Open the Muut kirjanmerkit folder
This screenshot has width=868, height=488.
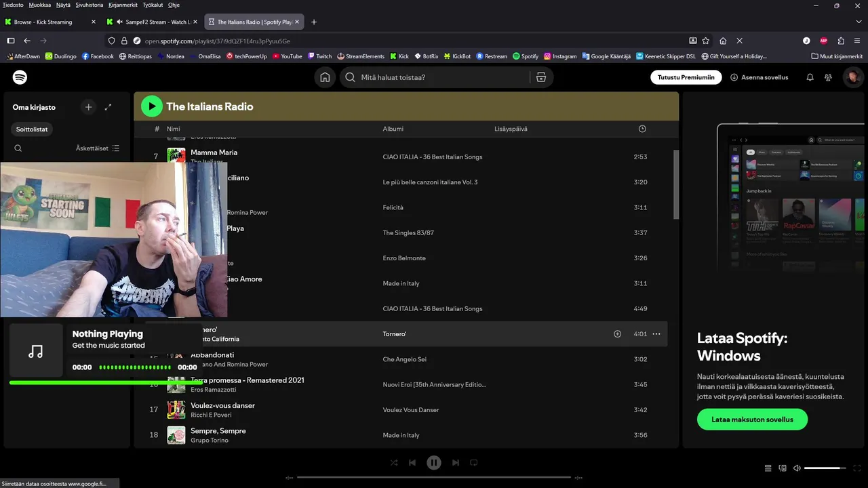tap(837, 56)
